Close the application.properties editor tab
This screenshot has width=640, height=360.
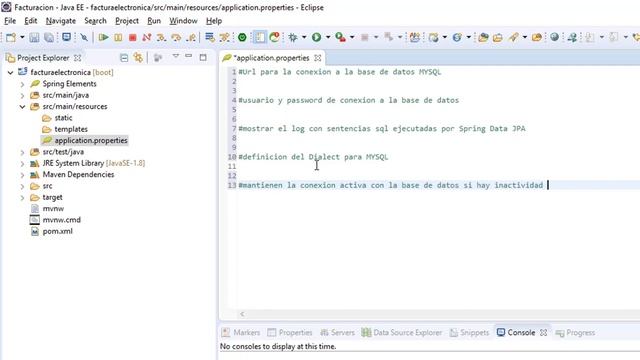click(x=318, y=58)
